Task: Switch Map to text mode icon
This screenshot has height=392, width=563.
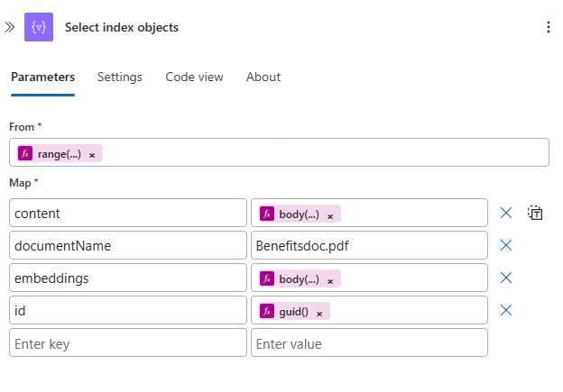Action: point(535,213)
